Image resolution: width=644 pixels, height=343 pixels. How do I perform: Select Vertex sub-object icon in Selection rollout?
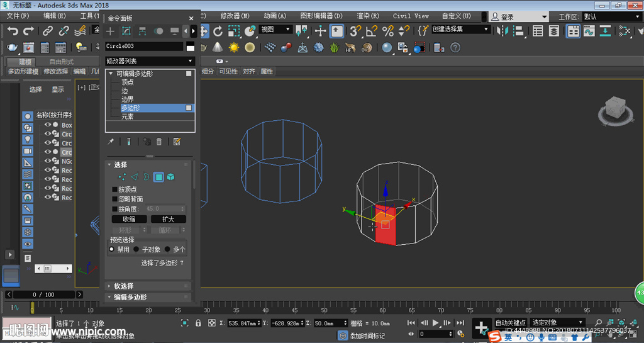(122, 177)
